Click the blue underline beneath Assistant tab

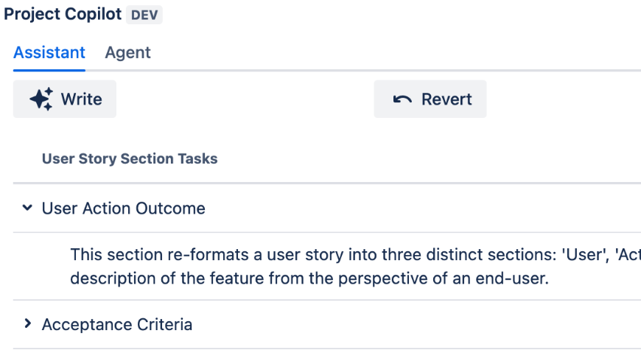point(49,70)
